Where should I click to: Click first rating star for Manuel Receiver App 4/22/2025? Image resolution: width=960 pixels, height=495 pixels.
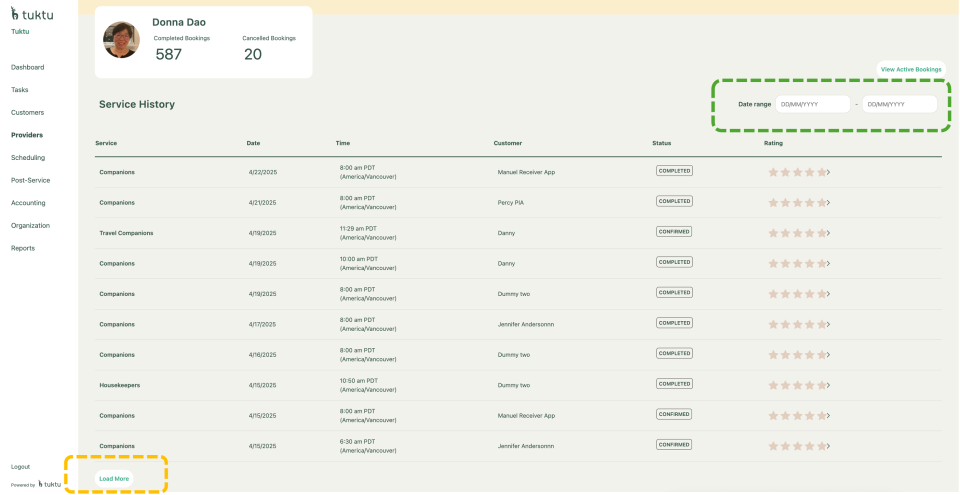(x=773, y=172)
